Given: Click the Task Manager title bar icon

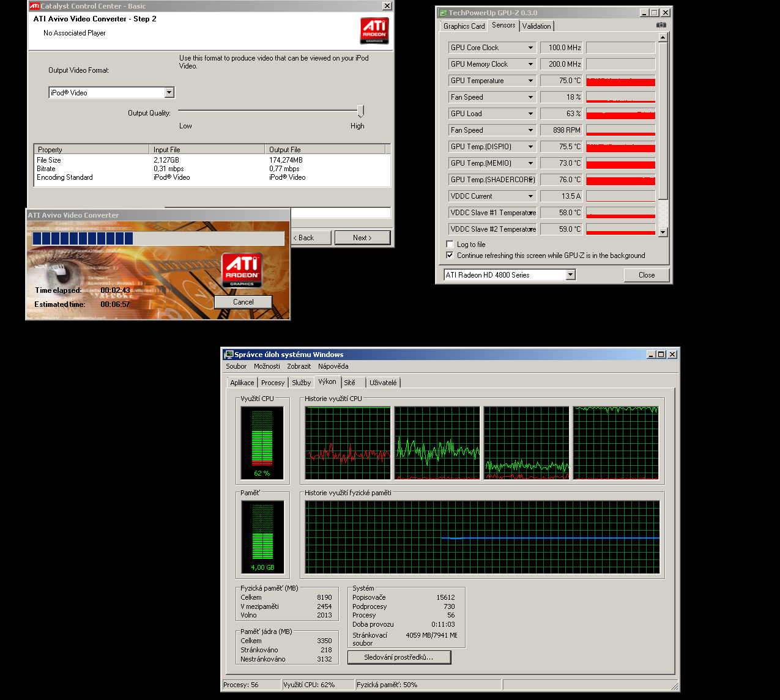Looking at the screenshot, I should click(x=229, y=354).
